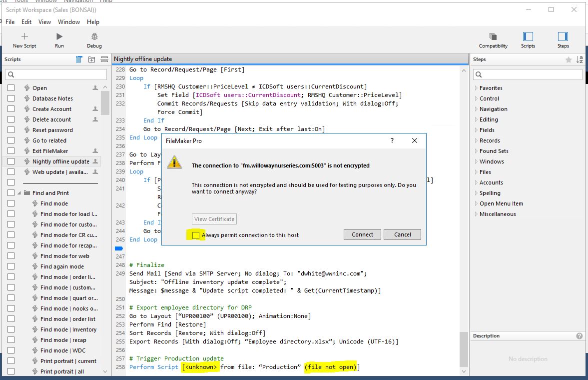Screen dimensions: 588x380
Task: Click the new folder icon in Scripts header
Action: (91, 59)
